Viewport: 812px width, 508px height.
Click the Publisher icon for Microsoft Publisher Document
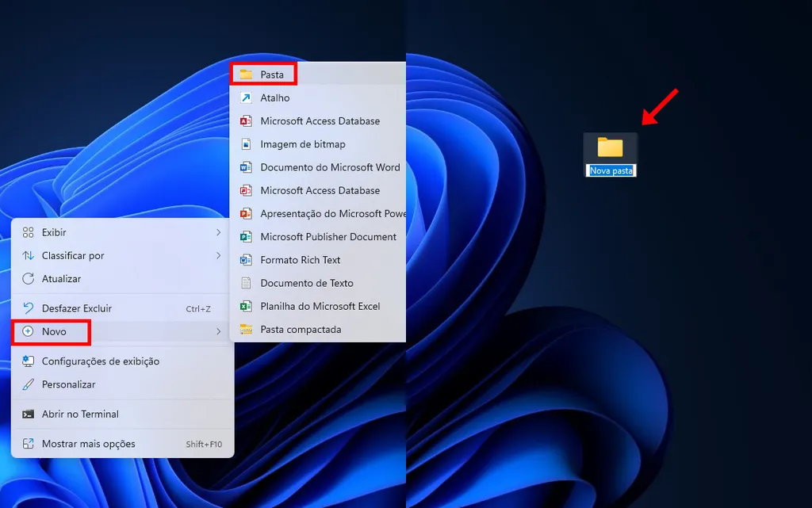coord(246,237)
